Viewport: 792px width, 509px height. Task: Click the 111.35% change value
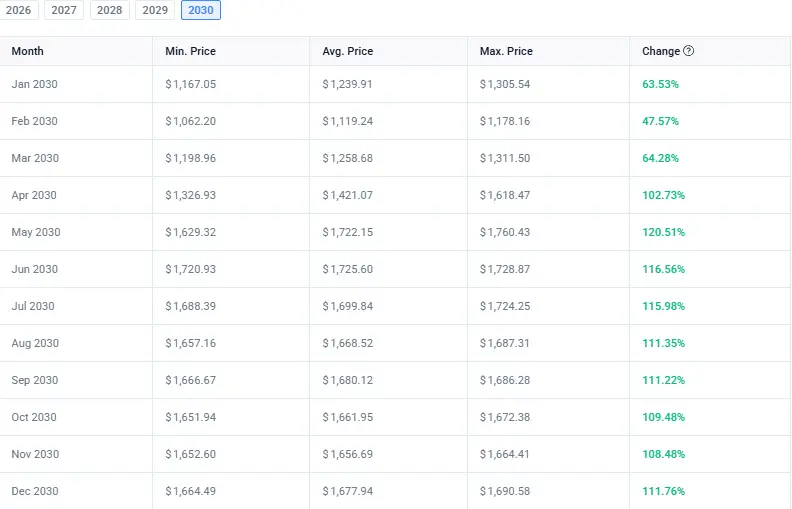[x=663, y=343]
